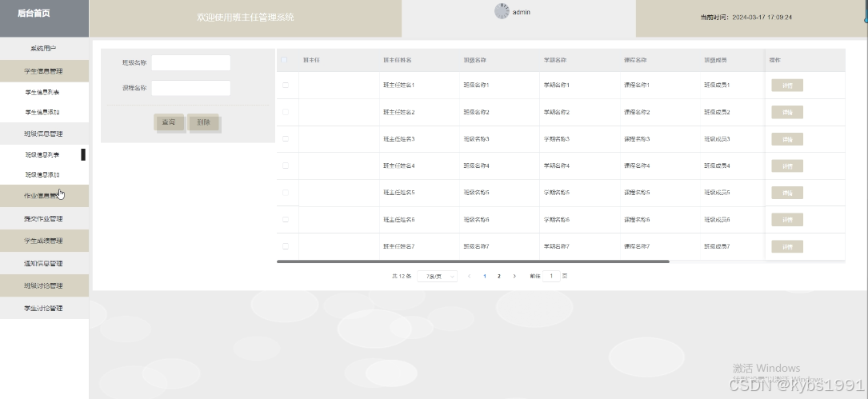Check the row with 班主任姓名1
Image resolution: width=868 pixels, height=399 pixels.
pos(286,86)
